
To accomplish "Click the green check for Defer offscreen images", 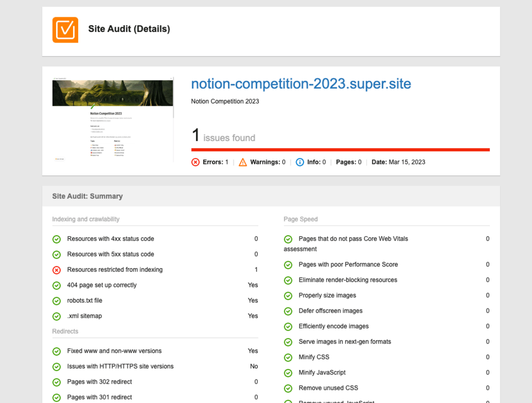I will click(x=288, y=311).
